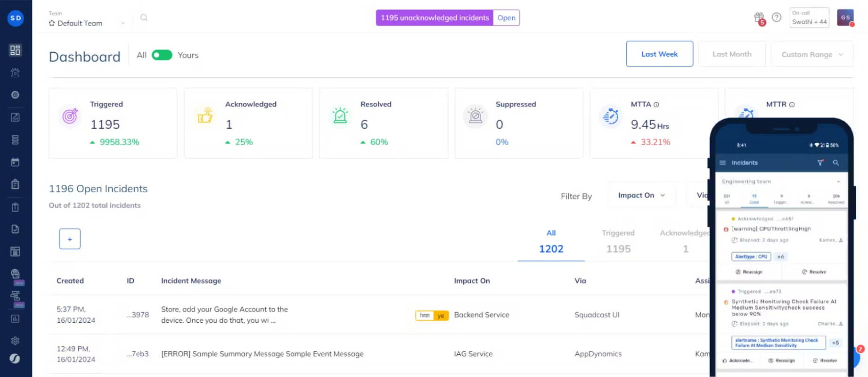Click the search magnifier icon
This screenshot has height=377, width=868.
(144, 17)
